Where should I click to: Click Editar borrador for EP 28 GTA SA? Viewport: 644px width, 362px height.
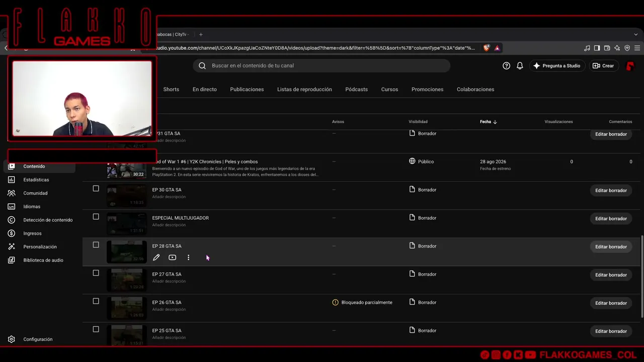click(611, 247)
